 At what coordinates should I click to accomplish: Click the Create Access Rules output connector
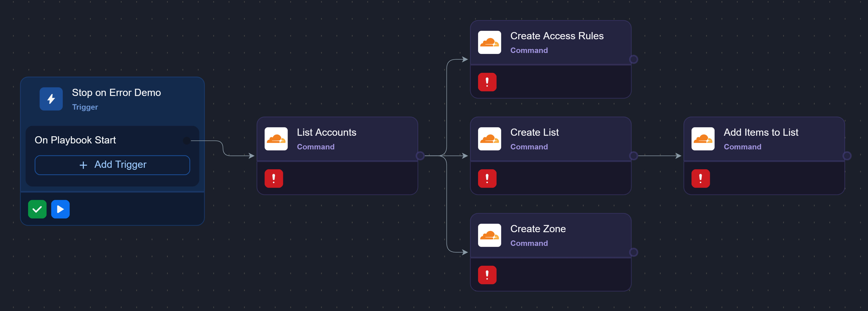pos(633,59)
